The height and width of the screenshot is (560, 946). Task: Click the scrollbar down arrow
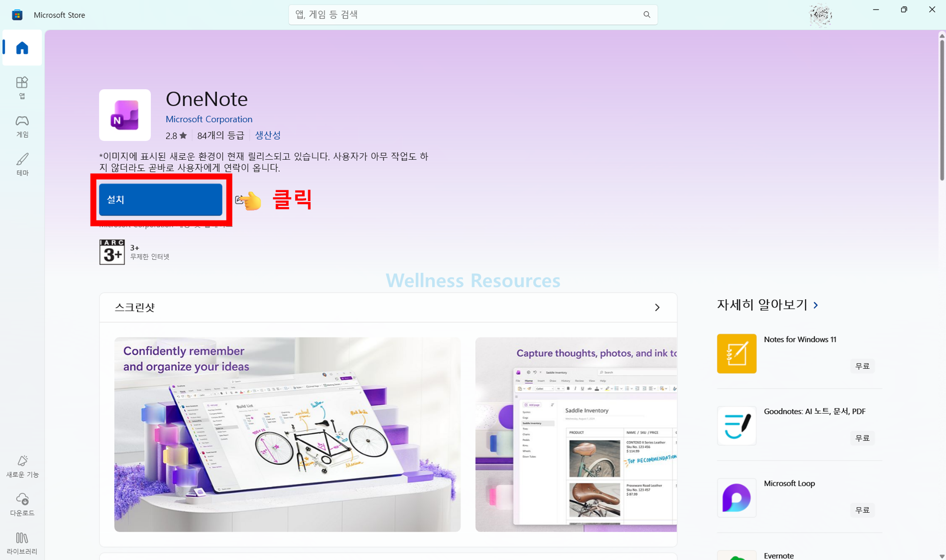tap(942, 556)
